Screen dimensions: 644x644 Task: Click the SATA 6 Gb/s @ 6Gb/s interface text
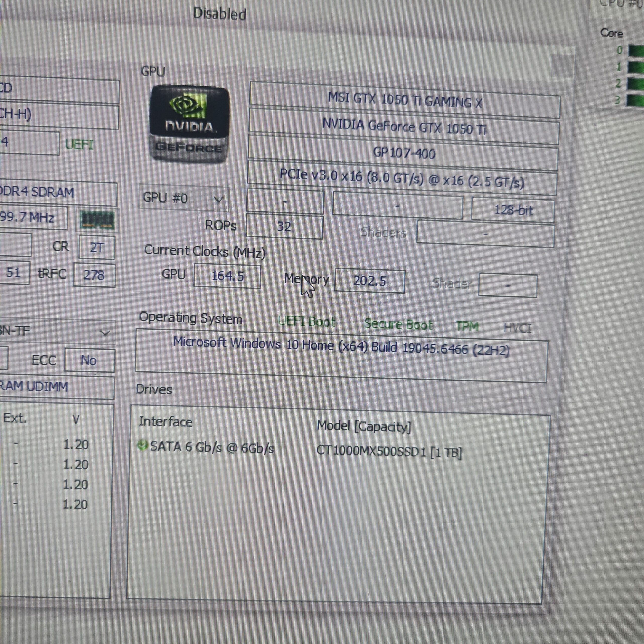point(212,447)
